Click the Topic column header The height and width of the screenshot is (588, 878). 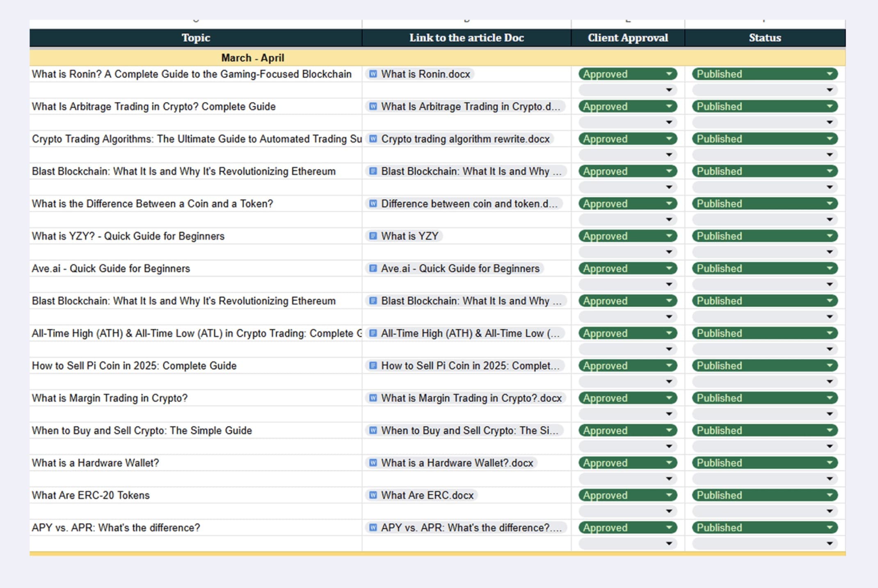196,38
